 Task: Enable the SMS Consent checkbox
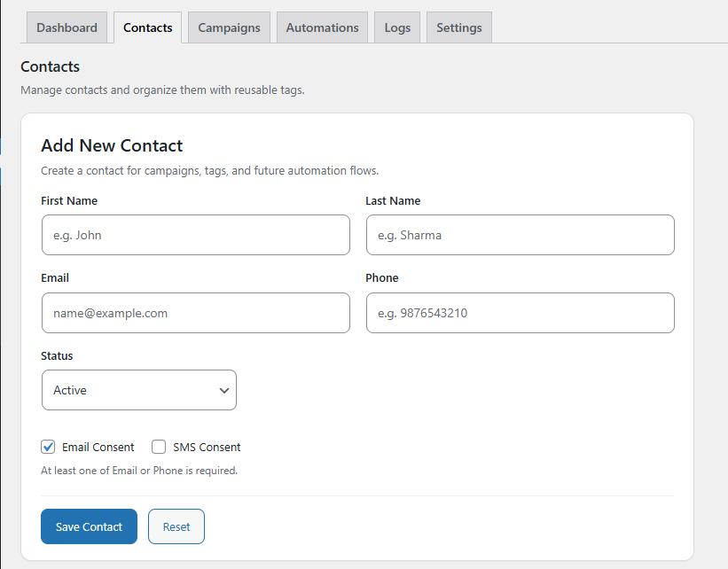(x=159, y=447)
